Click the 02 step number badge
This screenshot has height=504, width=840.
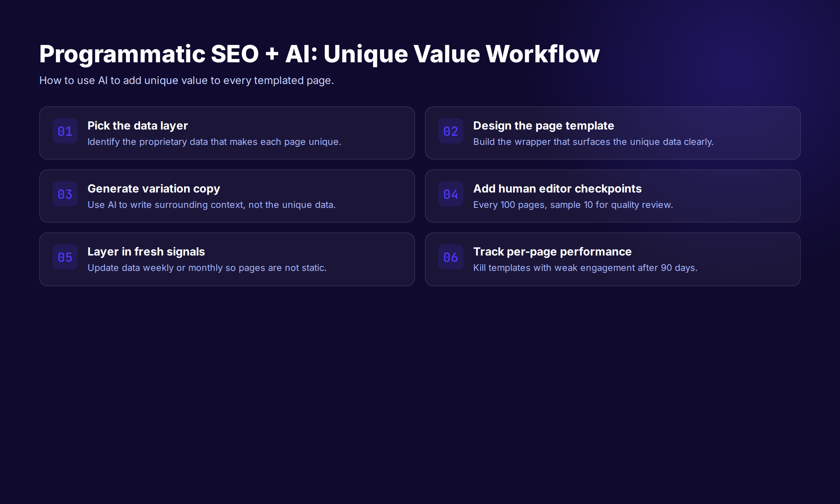pyautogui.click(x=451, y=131)
